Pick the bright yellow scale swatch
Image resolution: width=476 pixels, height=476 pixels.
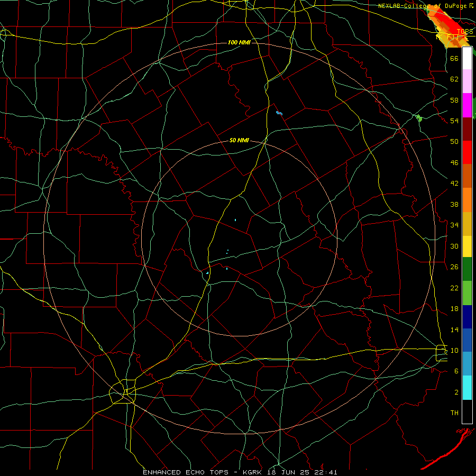(x=467, y=246)
